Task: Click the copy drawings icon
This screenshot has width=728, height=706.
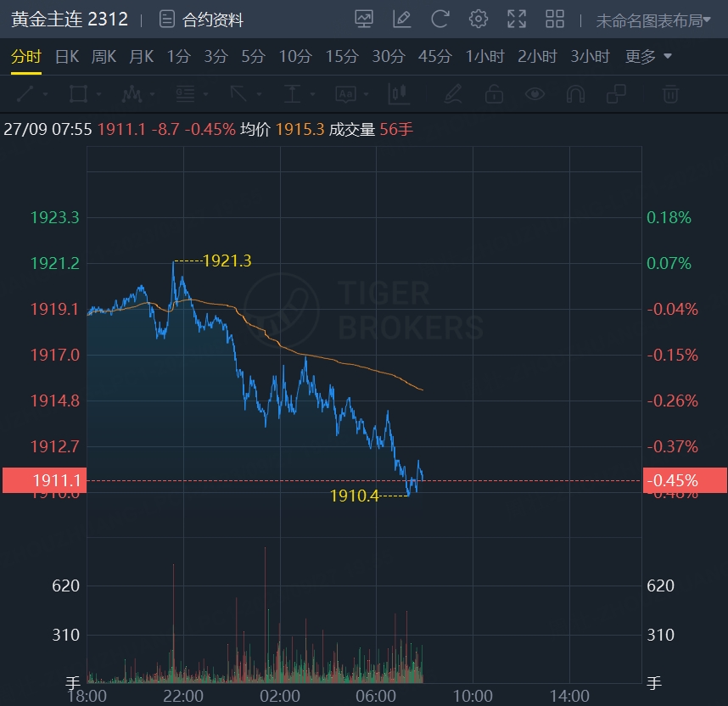Action: click(x=617, y=94)
